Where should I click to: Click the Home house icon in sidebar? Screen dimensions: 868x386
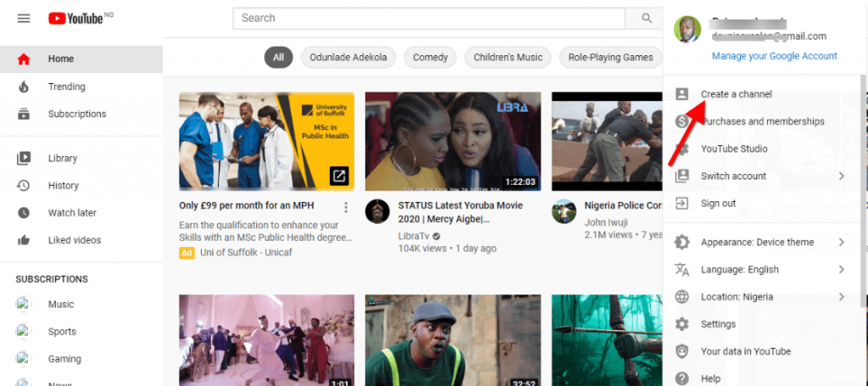[24, 59]
